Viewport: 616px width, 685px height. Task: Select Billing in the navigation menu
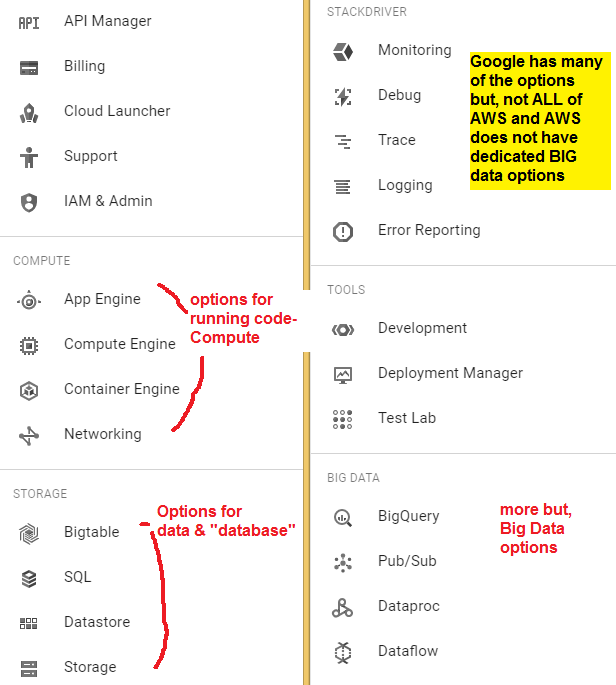point(84,66)
